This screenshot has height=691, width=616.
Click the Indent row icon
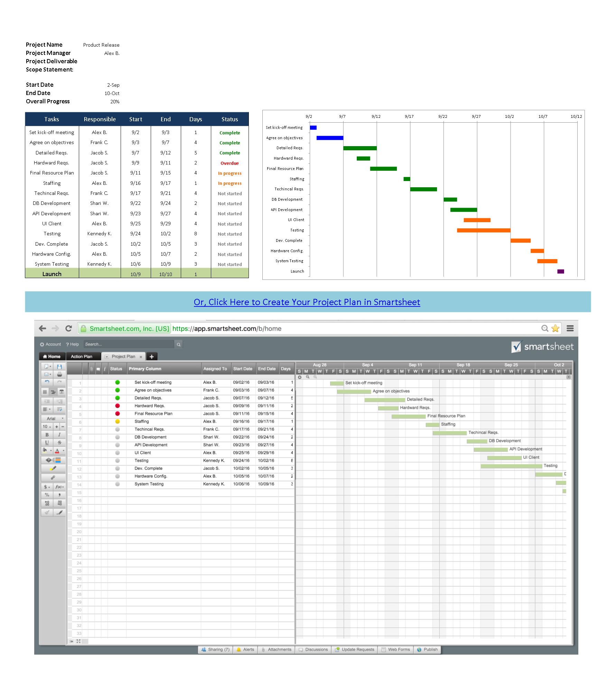[59, 401]
